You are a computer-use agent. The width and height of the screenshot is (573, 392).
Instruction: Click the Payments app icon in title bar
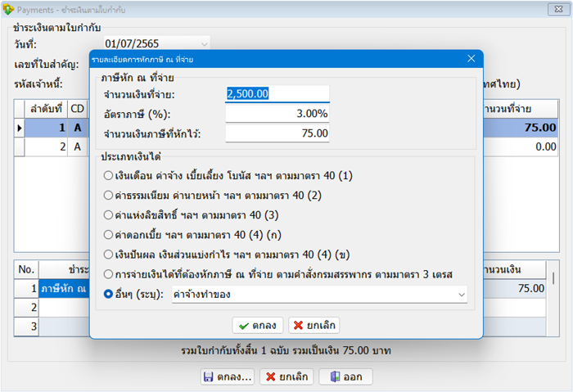(x=9, y=9)
